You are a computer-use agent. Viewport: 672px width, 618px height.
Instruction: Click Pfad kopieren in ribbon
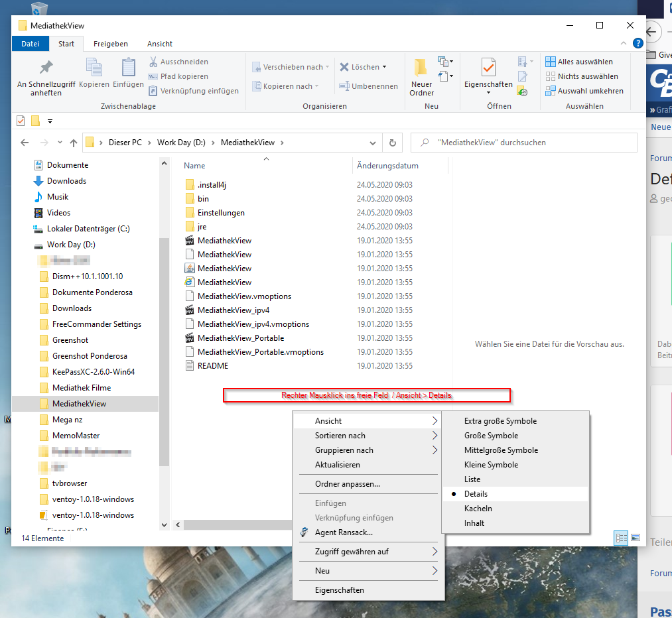pyautogui.click(x=178, y=76)
